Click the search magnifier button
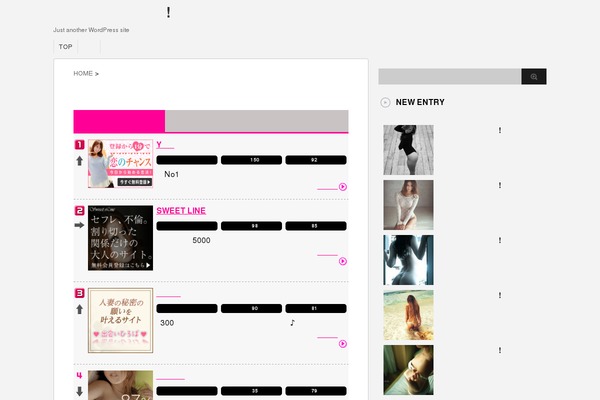600x400 pixels. (534, 77)
